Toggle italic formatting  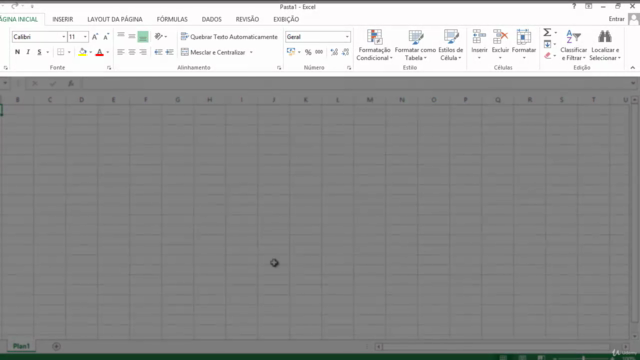tap(28, 52)
